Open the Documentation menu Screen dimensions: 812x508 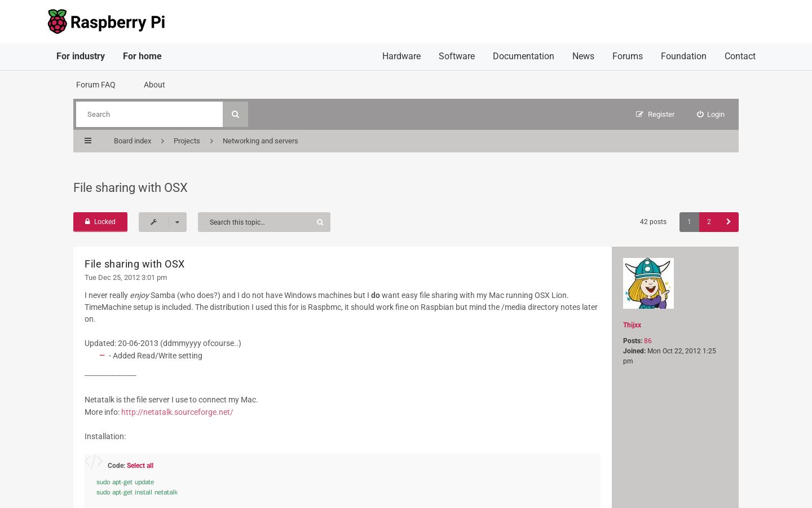[523, 56]
